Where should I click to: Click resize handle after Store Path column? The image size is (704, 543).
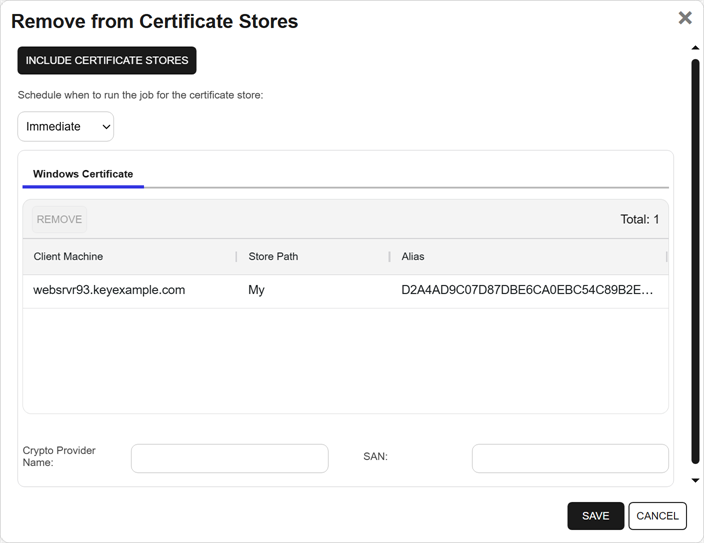click(x=389, y=257)
